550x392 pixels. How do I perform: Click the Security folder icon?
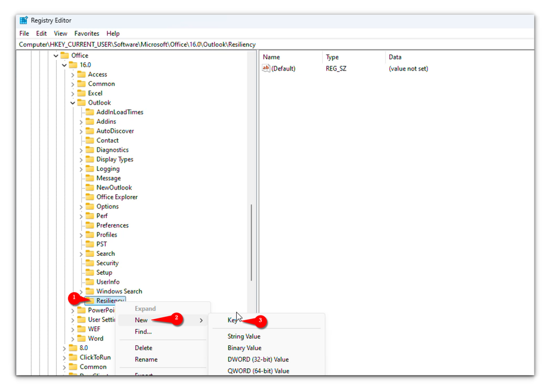[90, 264]
